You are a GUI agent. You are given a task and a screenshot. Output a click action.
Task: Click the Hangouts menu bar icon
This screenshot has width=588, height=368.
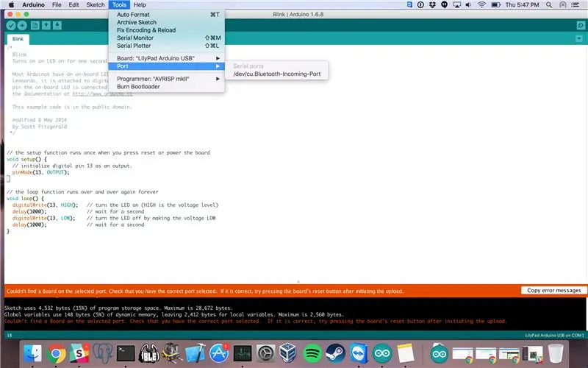point(445,4)
